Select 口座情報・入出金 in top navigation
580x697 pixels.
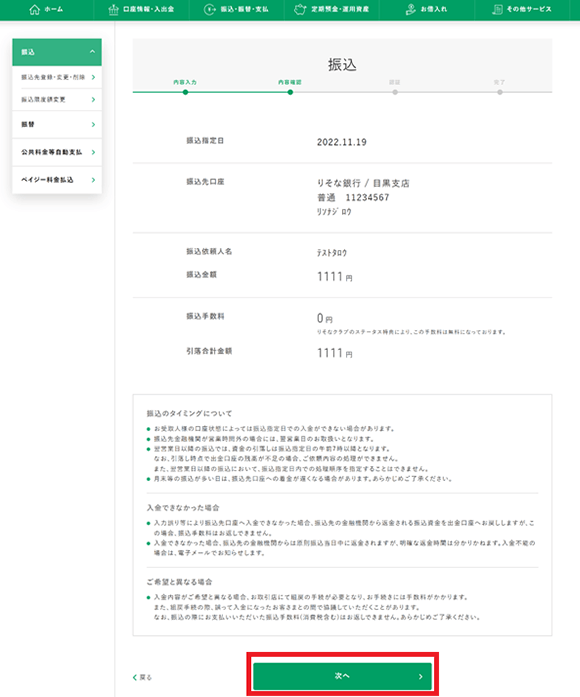141,9
